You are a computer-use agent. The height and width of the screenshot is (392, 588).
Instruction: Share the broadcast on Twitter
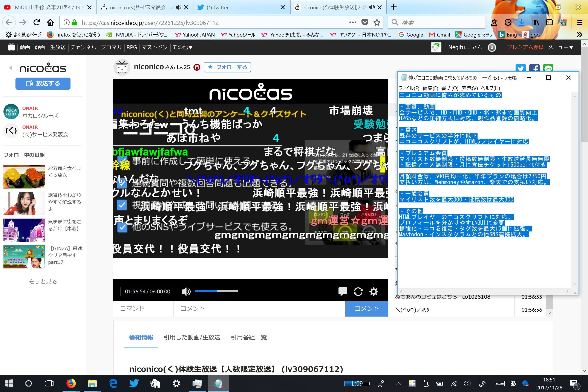coord(521,68)
